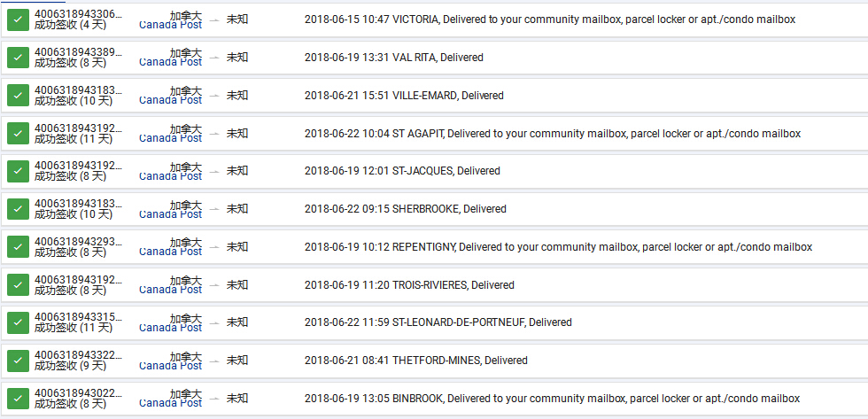Image resolution: width=868 pixels, height=419 pixels.
Task: Open tracking number starting with 4006318943306
Action: 78,15
